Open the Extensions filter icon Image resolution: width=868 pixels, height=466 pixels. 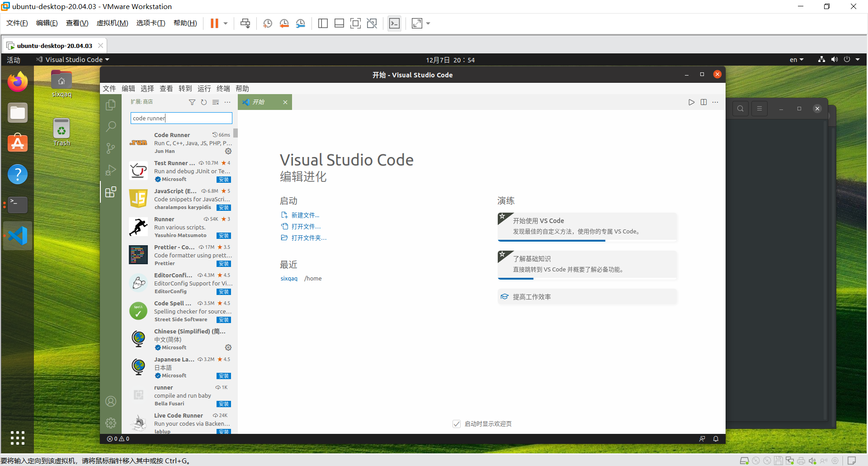pos(192,102)
